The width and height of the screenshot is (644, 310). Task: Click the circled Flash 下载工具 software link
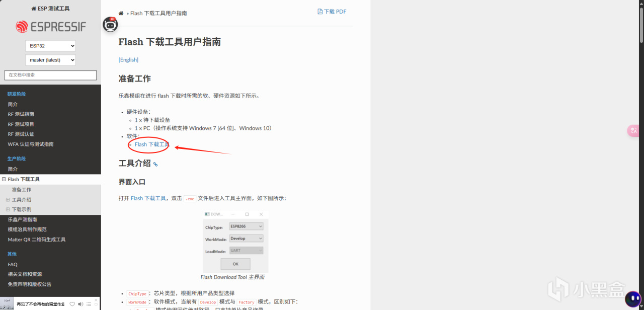(x=152, y=144)
